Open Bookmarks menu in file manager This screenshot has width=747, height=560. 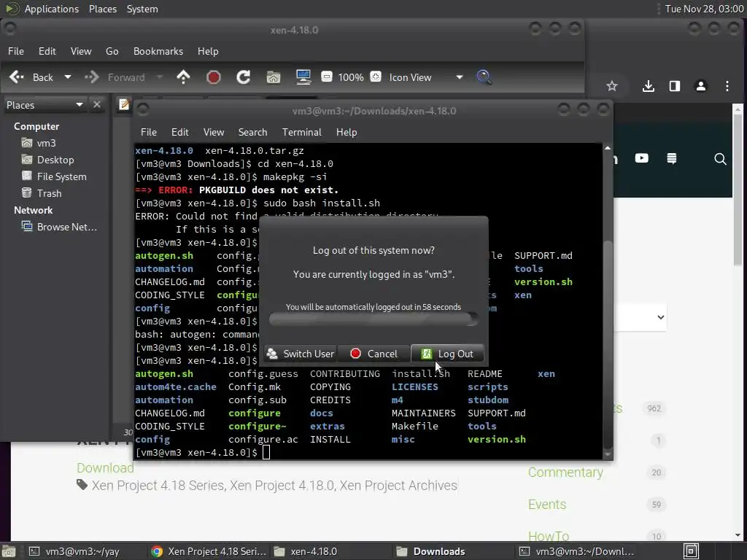tap(158, 51)
